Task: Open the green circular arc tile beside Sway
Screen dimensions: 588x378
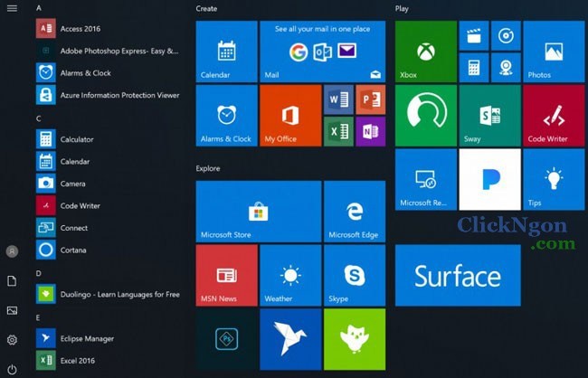Action: point(426,116)
